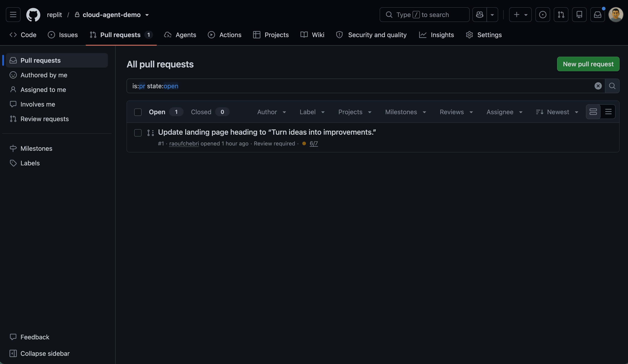628x364 pixels.
Task: Tick the select-all pull requests checkbox
Action: click(138, 112)
